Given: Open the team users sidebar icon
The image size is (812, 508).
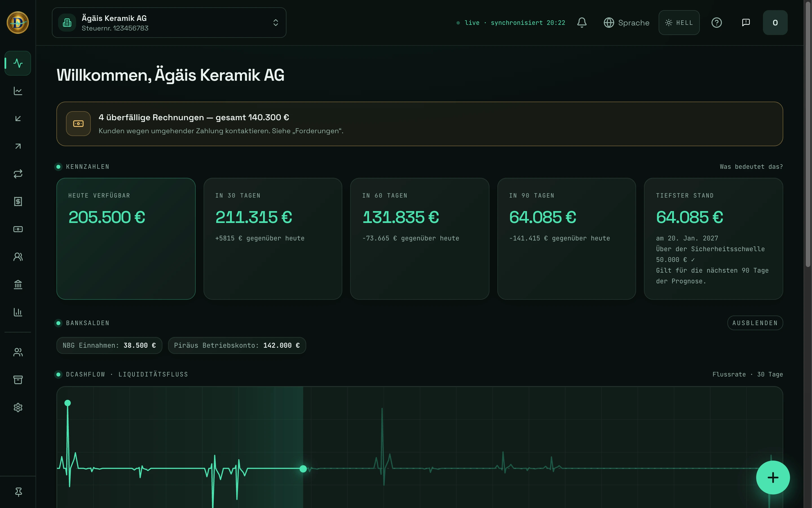Looking at the screenshot, I should [x=18, y=352].
